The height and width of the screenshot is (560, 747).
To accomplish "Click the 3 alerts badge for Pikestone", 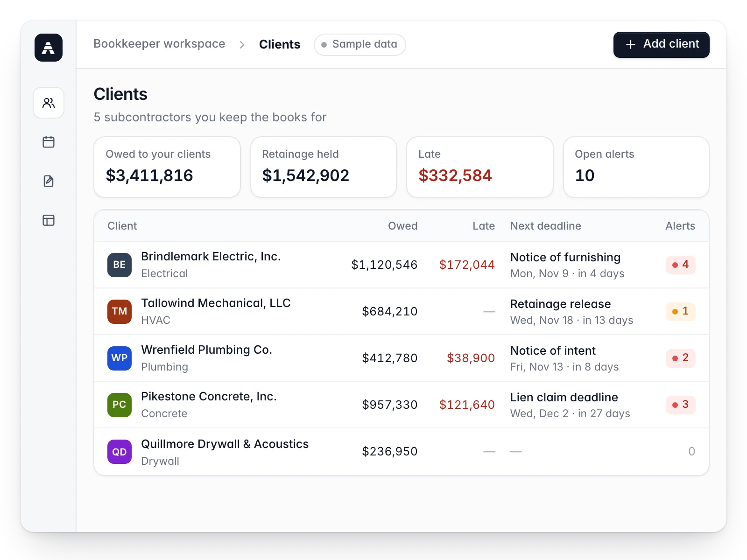I will pyautogui.click(x=681, y=405).
